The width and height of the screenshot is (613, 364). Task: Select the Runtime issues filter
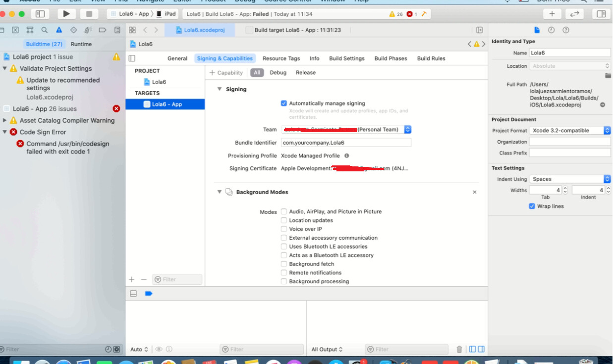pyautogui.click(x=81, y=44)
